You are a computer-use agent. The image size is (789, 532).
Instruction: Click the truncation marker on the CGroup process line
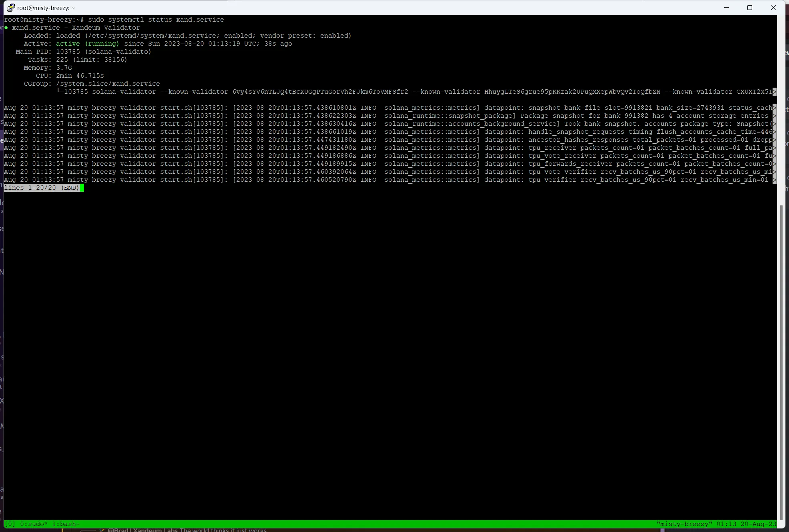775,92
